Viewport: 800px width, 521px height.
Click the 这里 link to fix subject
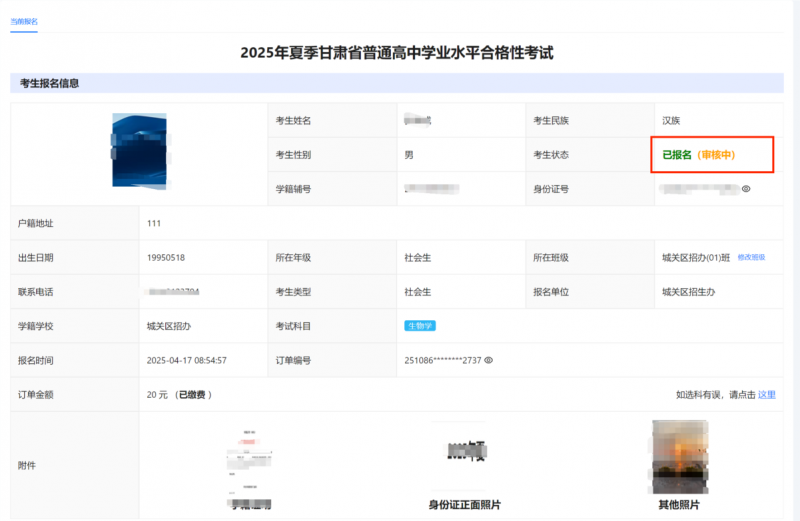(767, 395)
